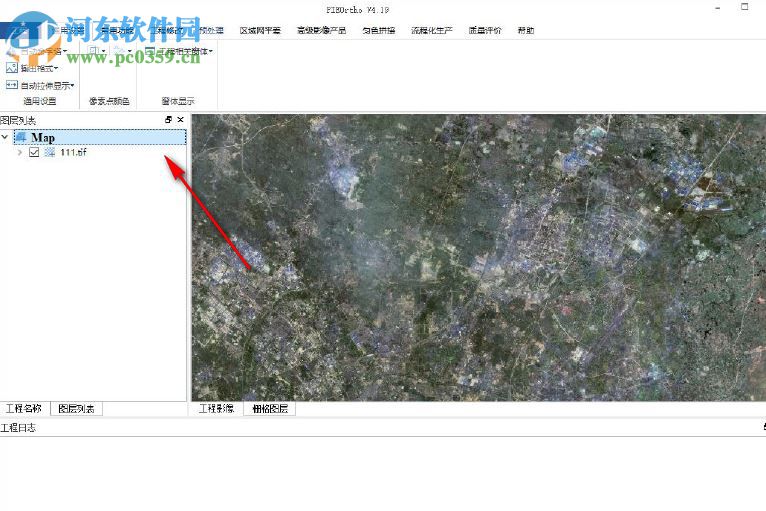Float the 图层列表 panel with pin icon
766x511 pixels.
169,120
